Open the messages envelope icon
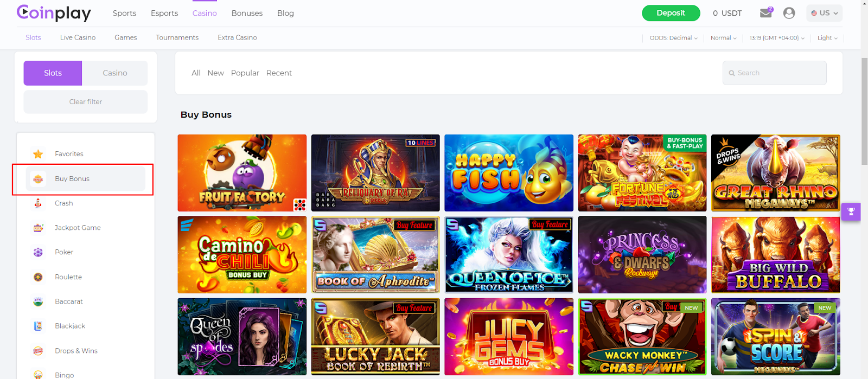The width and height of the screenshot is (868, 379). point(766,12)
